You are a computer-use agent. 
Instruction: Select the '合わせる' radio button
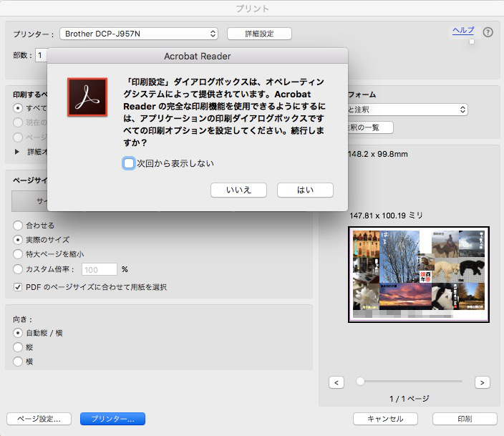[18, 226]
